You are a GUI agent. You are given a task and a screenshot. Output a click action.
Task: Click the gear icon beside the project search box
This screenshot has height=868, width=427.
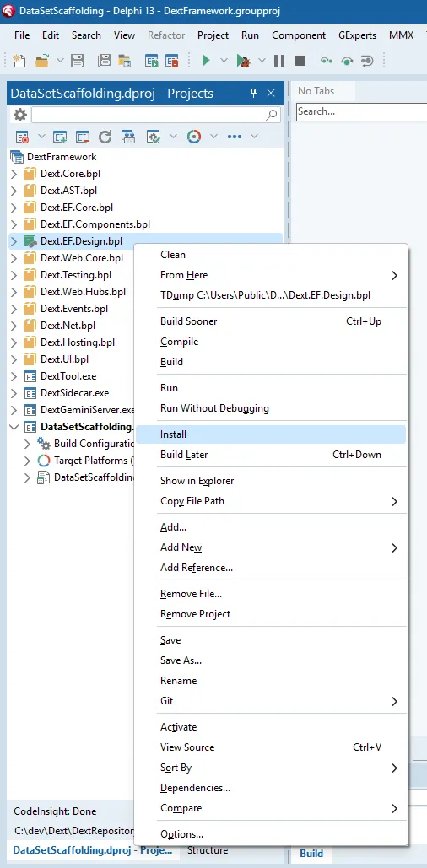click(20, 115)
